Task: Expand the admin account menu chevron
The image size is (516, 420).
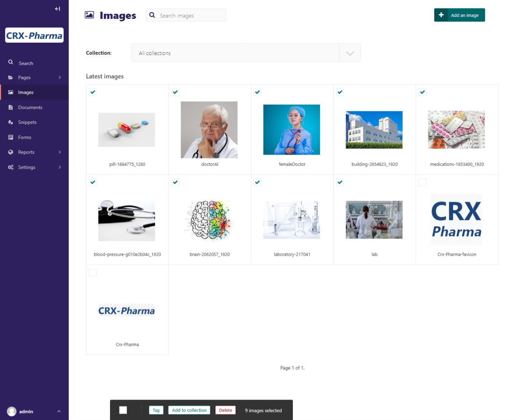Action: pyautogui.click(x=59, y=411)
